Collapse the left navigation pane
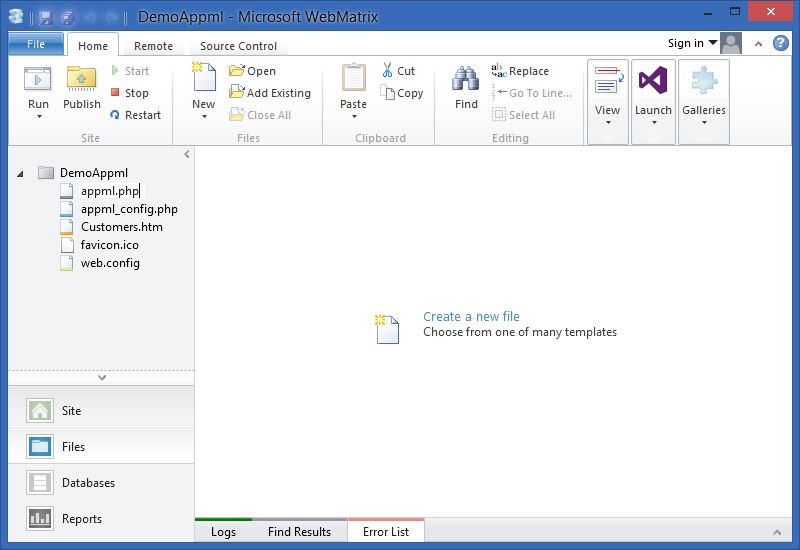 coord(187,154)
